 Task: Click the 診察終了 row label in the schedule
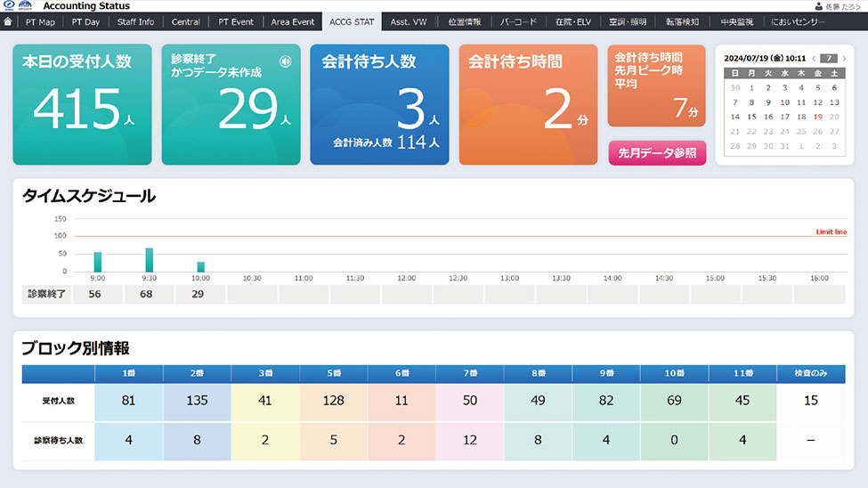click(46, 294)
